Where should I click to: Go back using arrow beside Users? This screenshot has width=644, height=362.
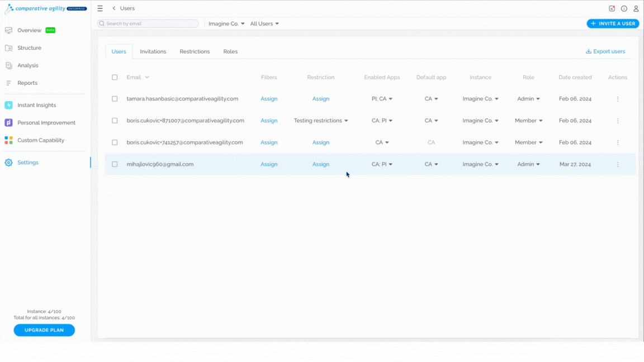point(114,8)
